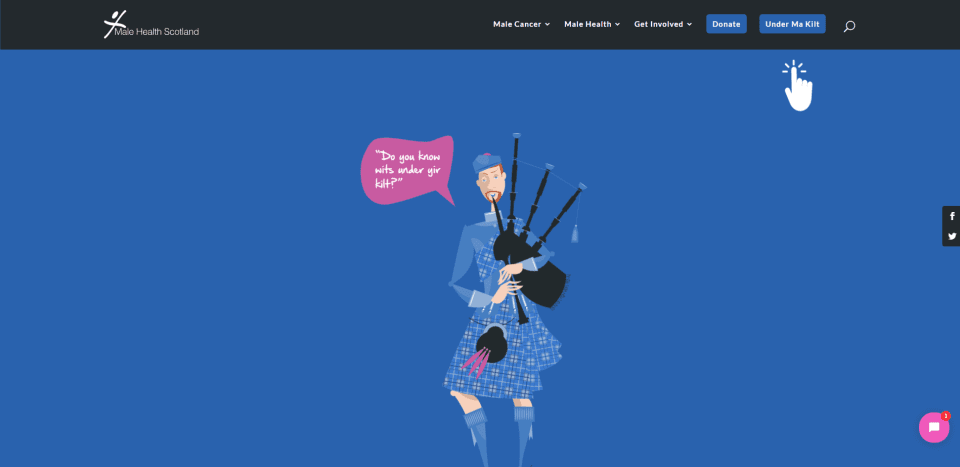960x467 pixels.
Task: Expand the Get Involved dropdown chevron
Action: pos(689,24)
